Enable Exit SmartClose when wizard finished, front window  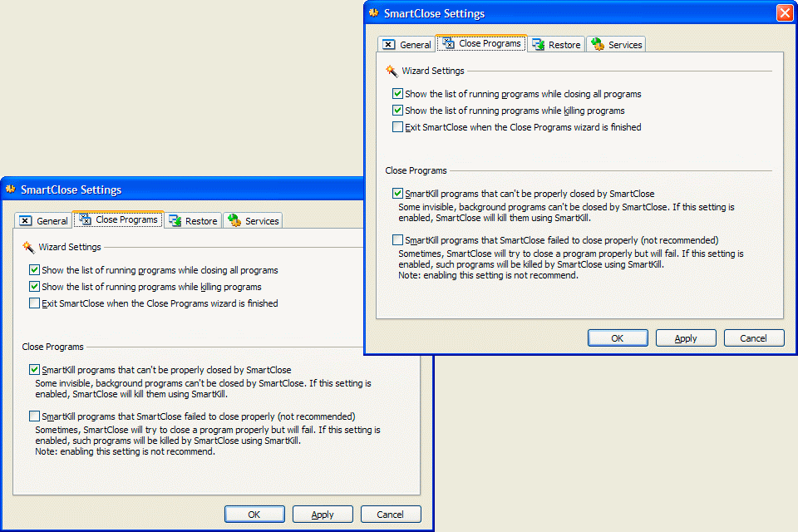397,127
